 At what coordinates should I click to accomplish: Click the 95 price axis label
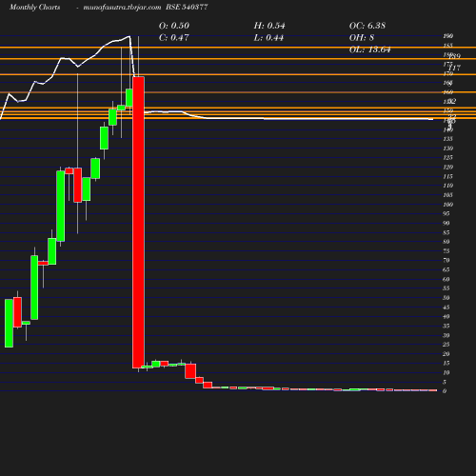(x=446, y=213)
